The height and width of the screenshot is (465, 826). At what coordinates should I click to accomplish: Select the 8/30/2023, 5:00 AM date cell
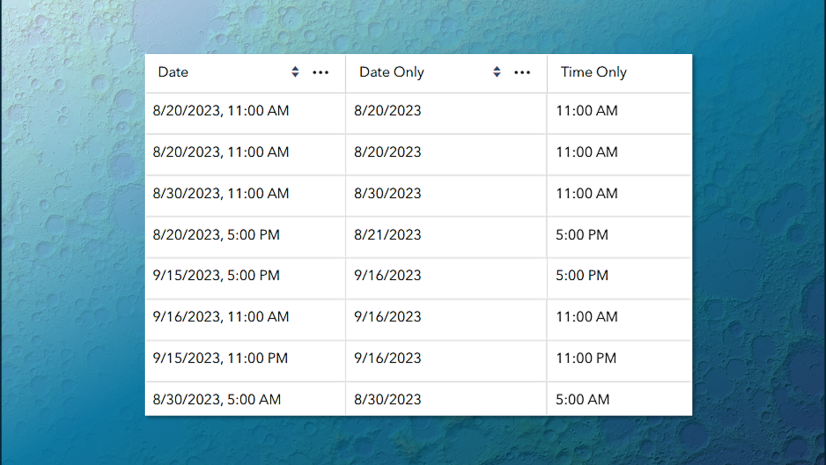click(217, 399)
